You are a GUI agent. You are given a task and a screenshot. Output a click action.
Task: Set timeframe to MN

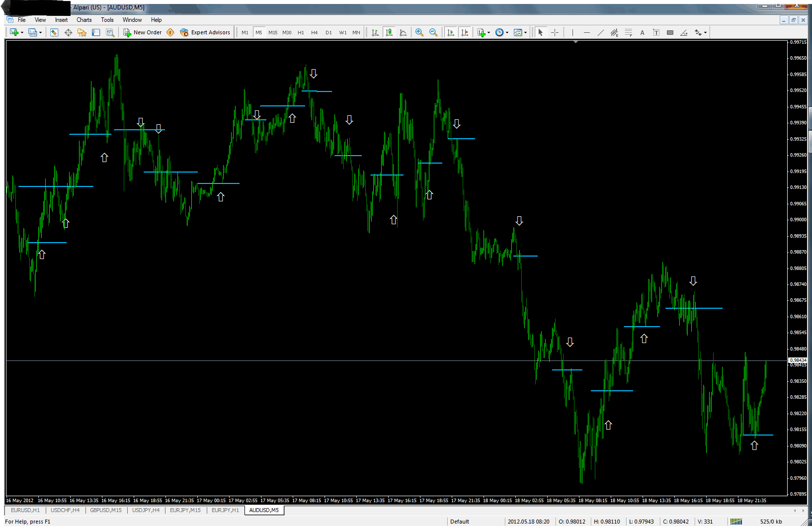[x=356, y=32]
